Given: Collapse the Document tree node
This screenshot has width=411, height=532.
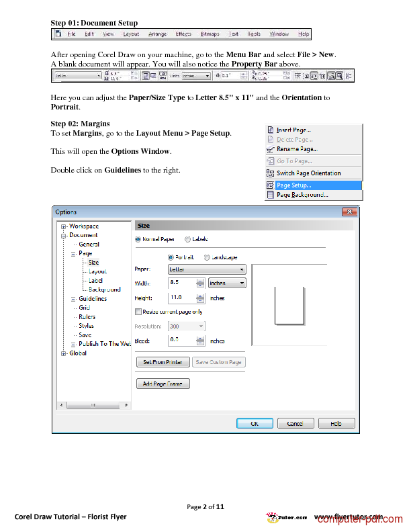Looking at the screenshot, I should tap(63, 236).
